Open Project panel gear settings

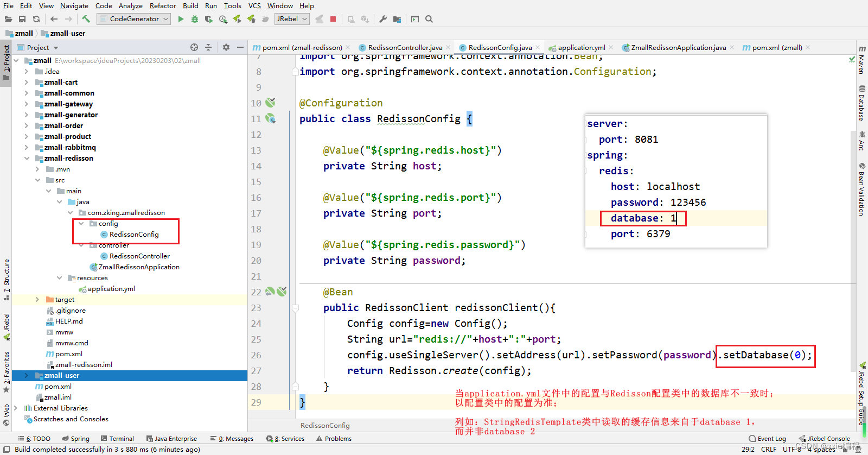coord(226,47)
